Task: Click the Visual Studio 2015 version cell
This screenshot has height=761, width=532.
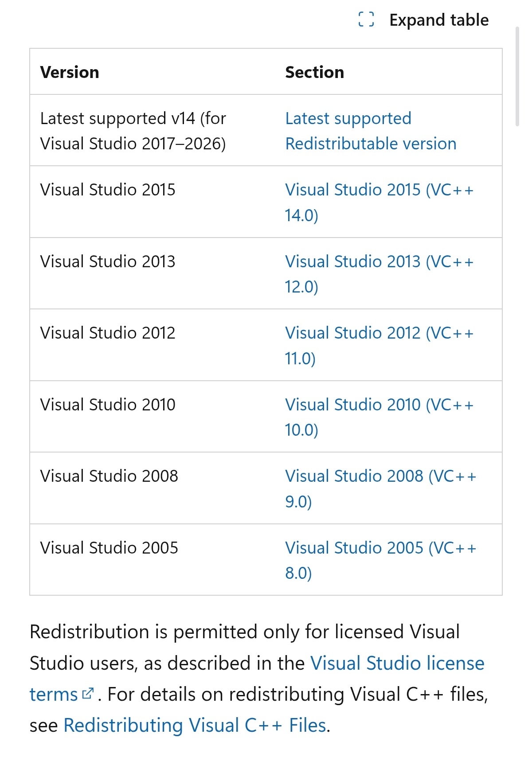Action: point(108,190)
